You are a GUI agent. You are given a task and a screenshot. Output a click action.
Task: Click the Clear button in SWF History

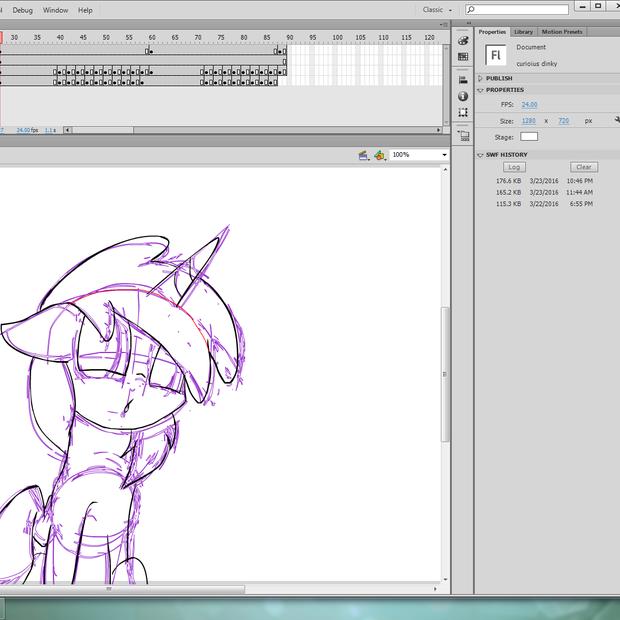click(x=584, y=167)
